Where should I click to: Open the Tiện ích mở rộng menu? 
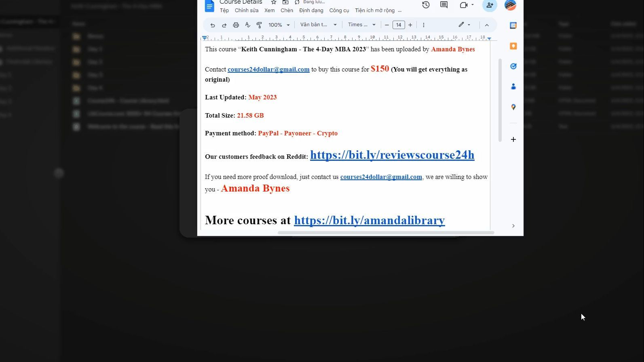tap(375, 11)
